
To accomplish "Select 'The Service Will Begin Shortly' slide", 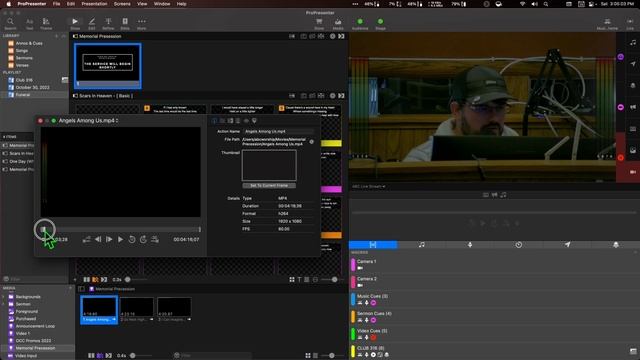I will (108, 66).
